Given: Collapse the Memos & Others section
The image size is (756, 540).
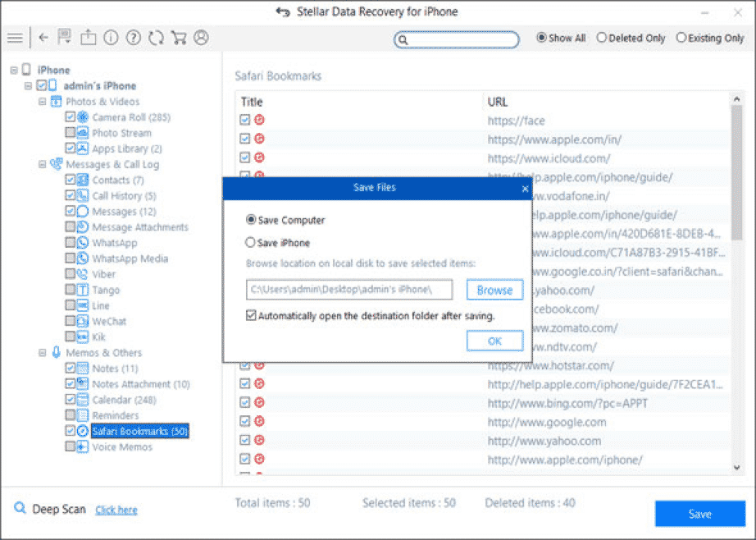Looking at the screenshot, I should (43, 352).
